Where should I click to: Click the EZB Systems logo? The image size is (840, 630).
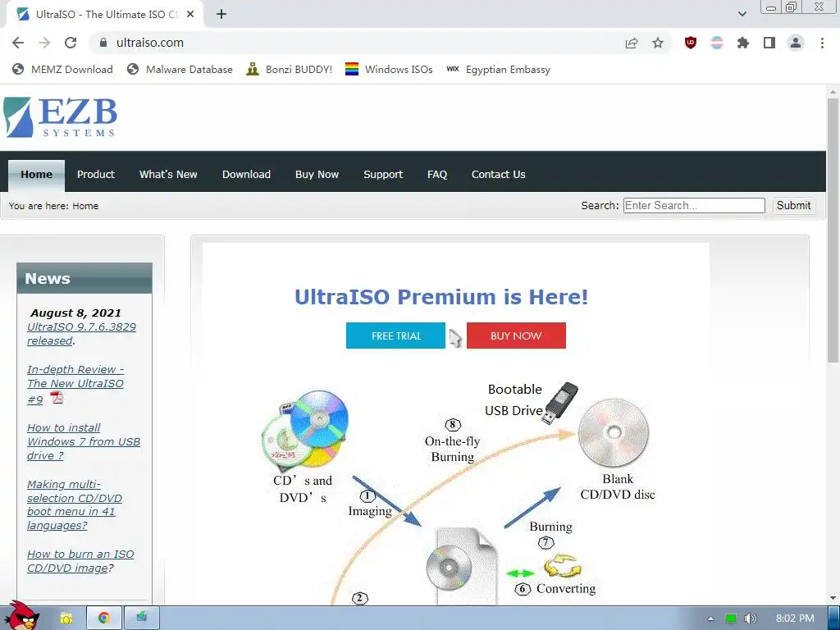60,117
